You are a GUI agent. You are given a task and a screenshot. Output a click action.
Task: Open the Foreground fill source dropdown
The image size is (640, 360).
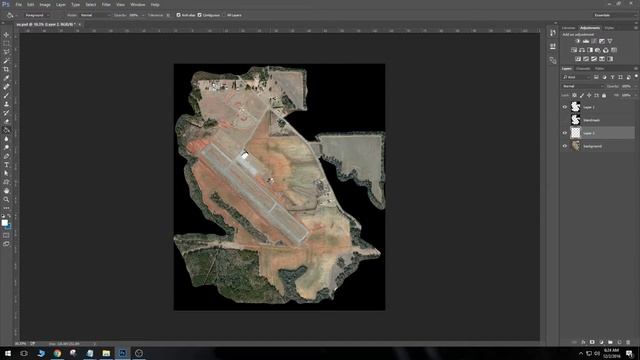36,15
